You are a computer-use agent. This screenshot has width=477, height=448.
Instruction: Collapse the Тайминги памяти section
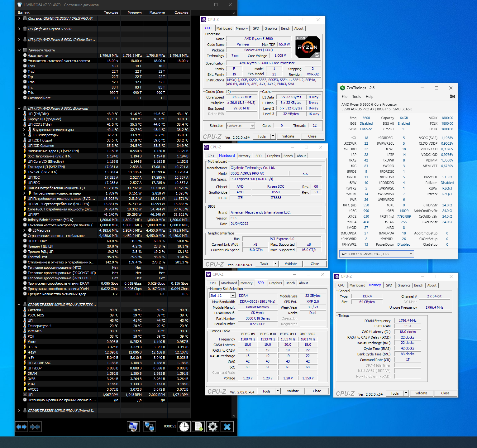(x=19, y=50)
